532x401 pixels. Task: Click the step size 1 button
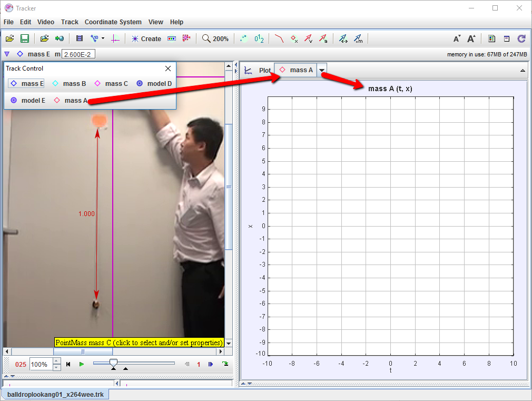click(x=199, y=365)
